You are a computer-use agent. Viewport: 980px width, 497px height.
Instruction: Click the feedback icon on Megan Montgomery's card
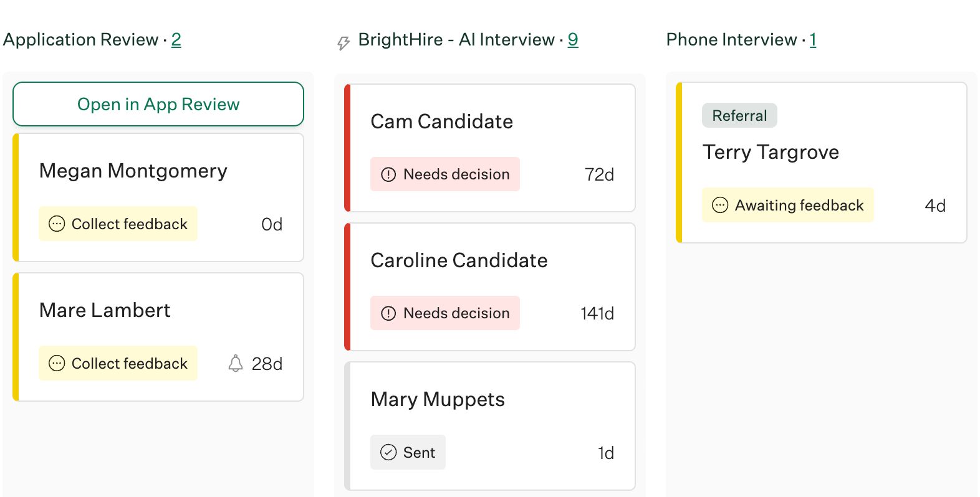point(57,224)
